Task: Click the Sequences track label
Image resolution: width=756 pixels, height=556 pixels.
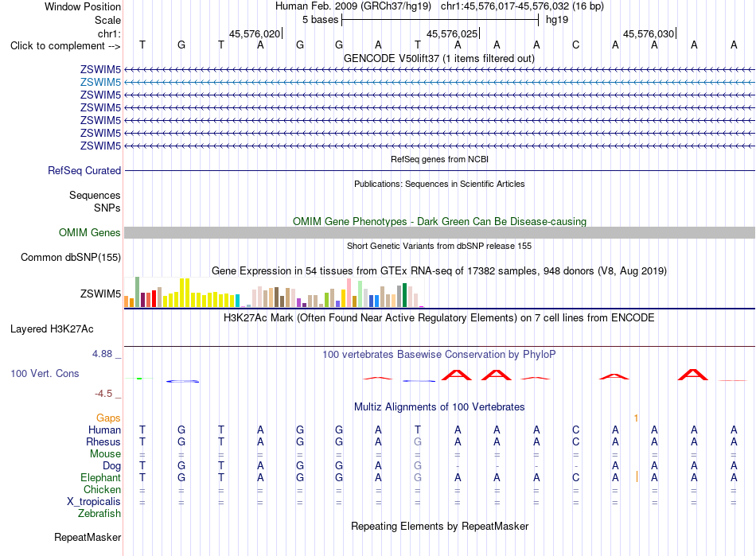Action: pyautogui.click(x=95, y=195)
